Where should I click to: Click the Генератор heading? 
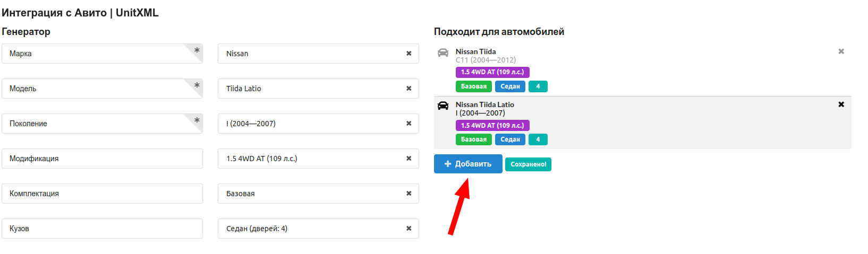26,32
